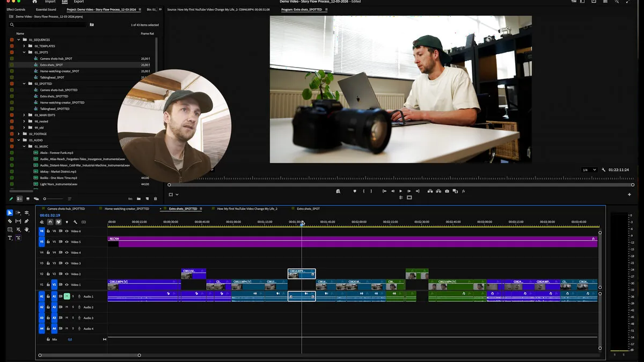Open the Home-watching-creator_SPOTTED timeline tab

coord(127,209)
